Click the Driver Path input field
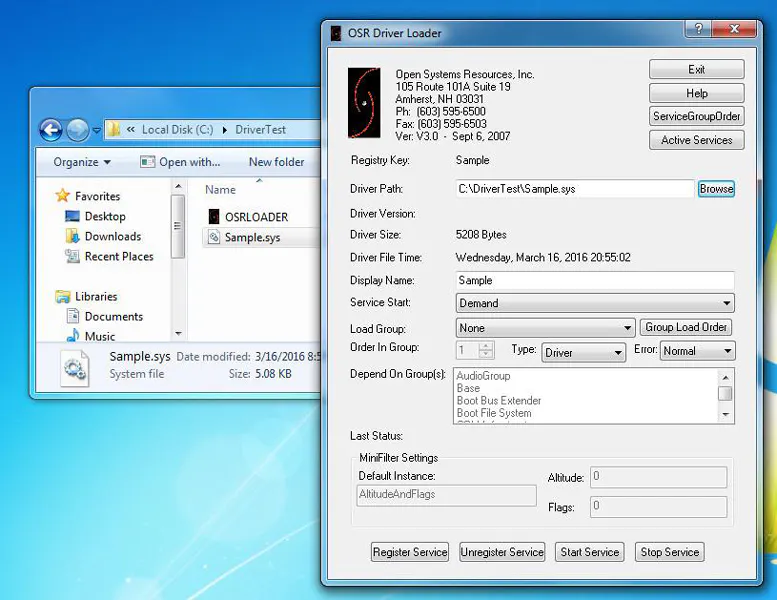777x600 pixels. pyautogui.click(x=575, y=189)
